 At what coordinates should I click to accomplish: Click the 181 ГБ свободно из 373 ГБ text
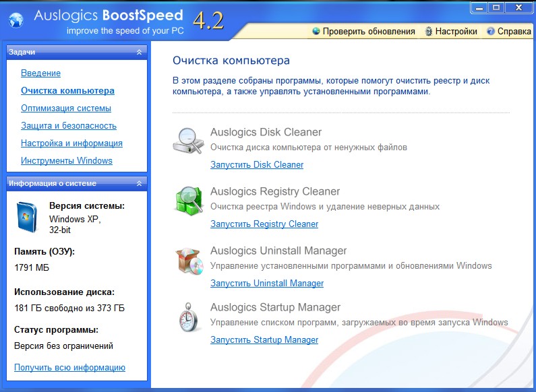(x=69, y=308)
